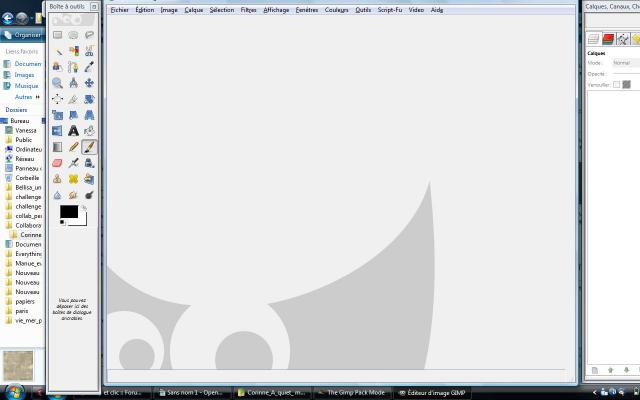Select the Measure compass tool

coord(73,83)
